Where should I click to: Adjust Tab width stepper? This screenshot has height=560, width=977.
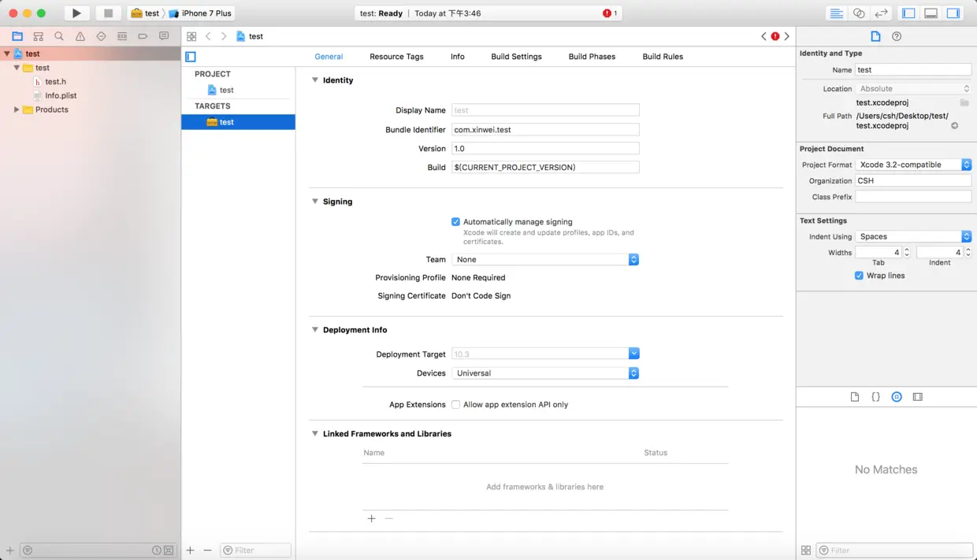pos(907,253)
